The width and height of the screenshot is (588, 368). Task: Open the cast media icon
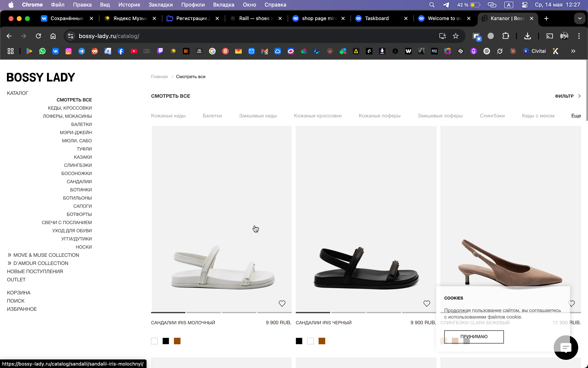(x=549, y=36)
